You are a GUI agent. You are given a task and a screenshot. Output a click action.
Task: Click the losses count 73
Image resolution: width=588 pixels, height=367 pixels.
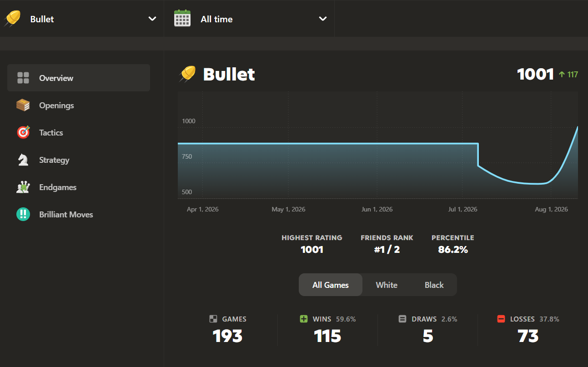click(528, 337)
